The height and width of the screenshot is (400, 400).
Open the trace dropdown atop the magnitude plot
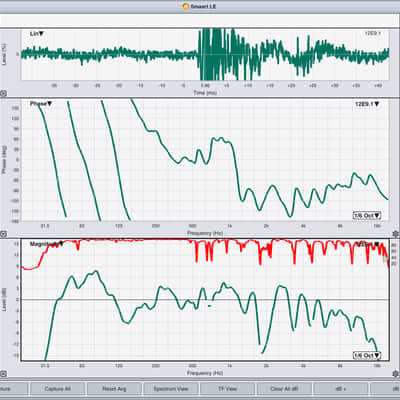(x=368, y=244)
